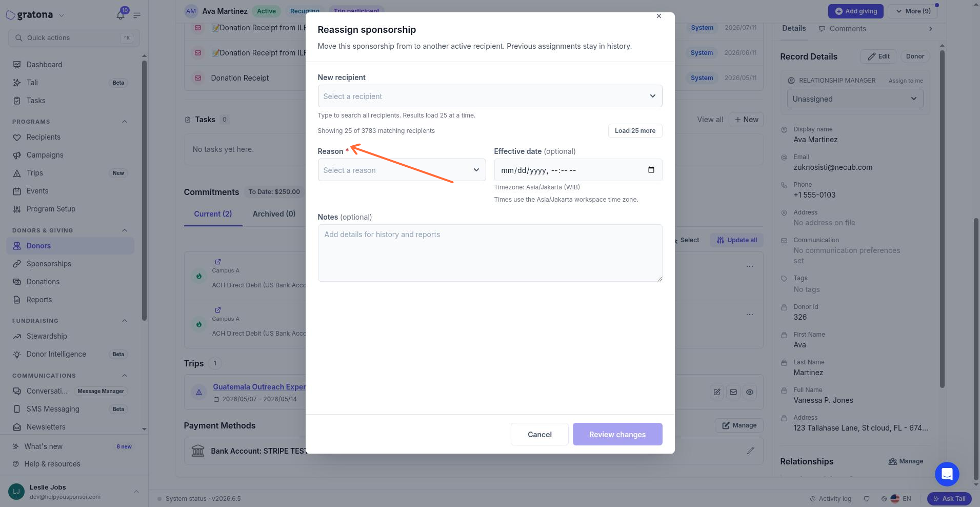The width and height of the screenshot is (980, 507).
Task: Click the trip email envelope icon
Action: (733, 392)
